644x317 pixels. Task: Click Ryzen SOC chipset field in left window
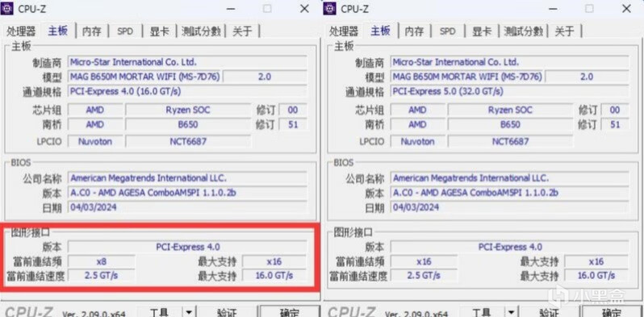[x=188, y=110]
